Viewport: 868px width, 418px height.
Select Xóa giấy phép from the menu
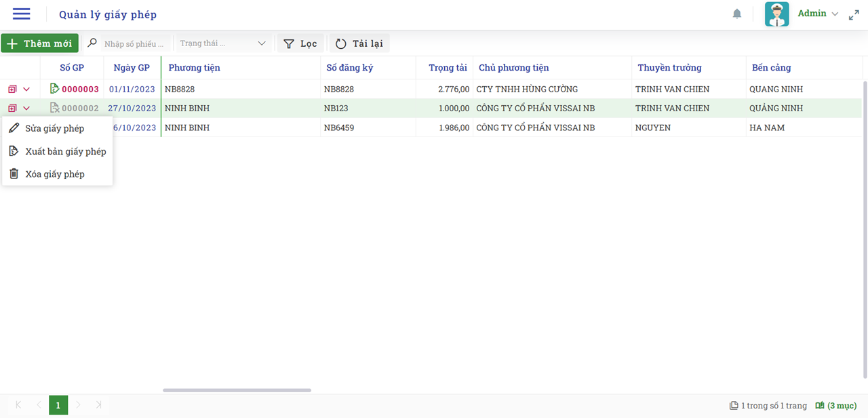54,174
